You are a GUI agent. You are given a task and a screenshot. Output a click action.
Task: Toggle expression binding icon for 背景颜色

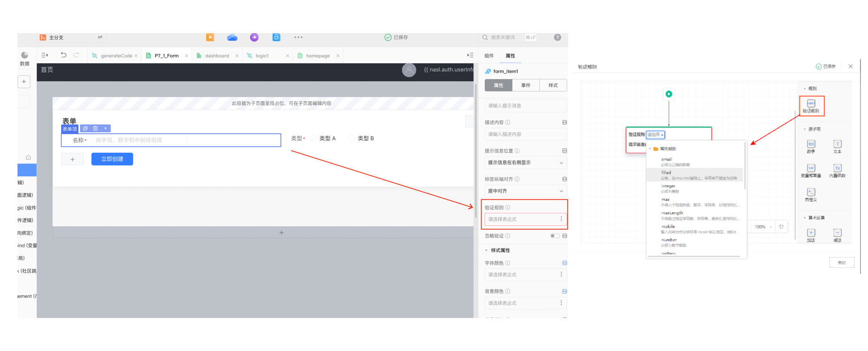tap(564, 291)
